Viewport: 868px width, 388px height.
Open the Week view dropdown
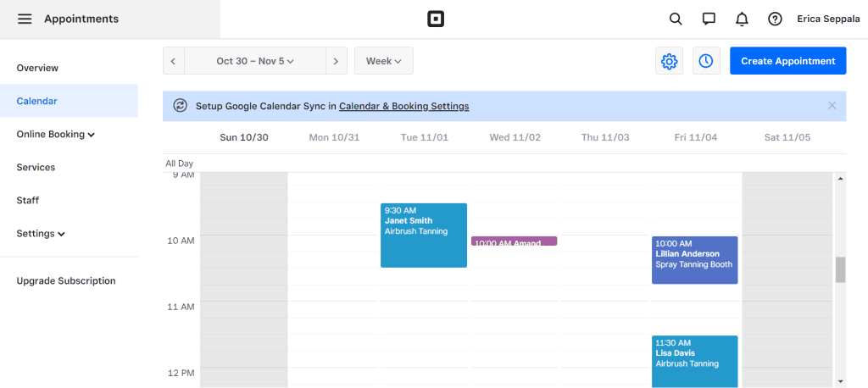[x=383, y=61]
